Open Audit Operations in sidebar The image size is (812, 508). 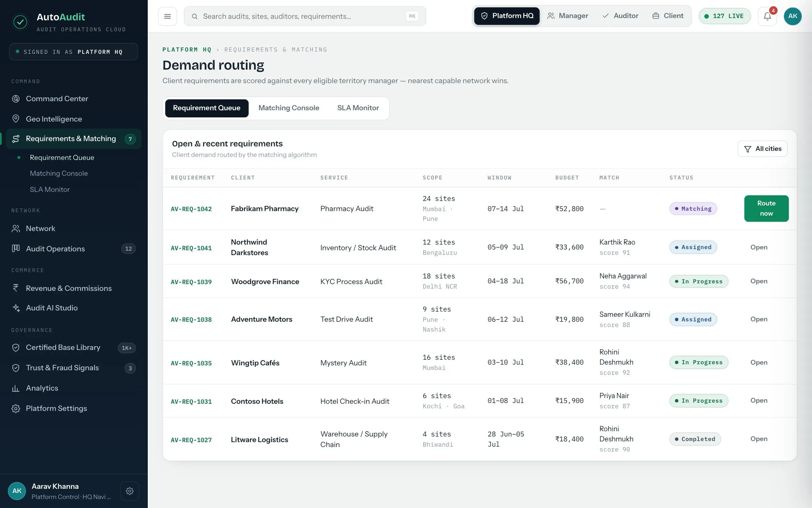tap(74, 249)
